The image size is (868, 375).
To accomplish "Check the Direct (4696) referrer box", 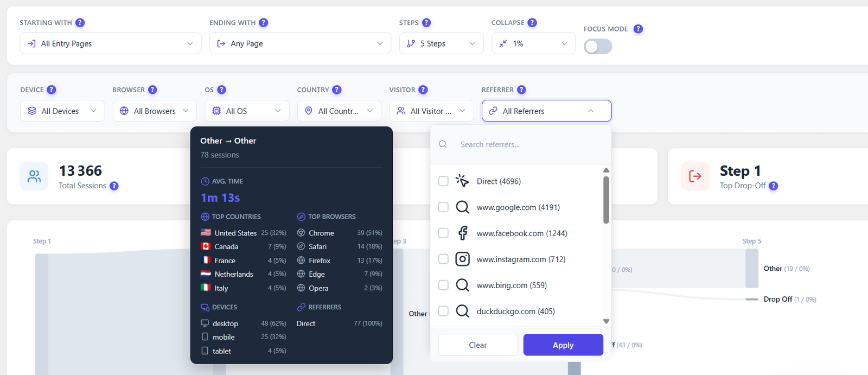I will point(443,181).
